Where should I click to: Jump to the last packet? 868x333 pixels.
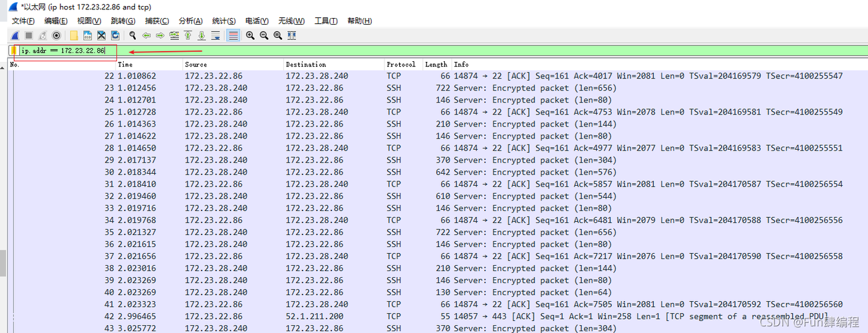coord(202,35)
